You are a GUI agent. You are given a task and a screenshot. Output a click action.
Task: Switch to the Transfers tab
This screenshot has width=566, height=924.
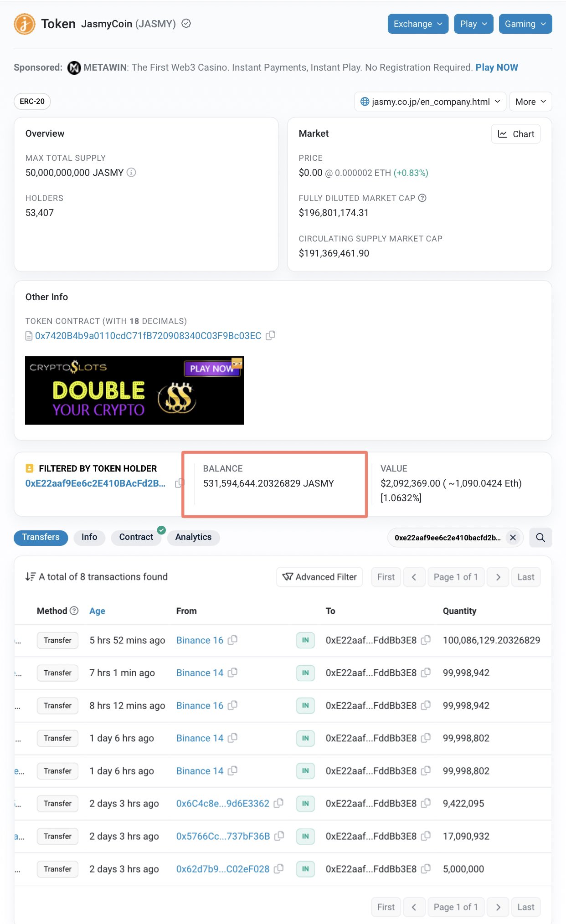pyautogui.click(x=41, y=537)
